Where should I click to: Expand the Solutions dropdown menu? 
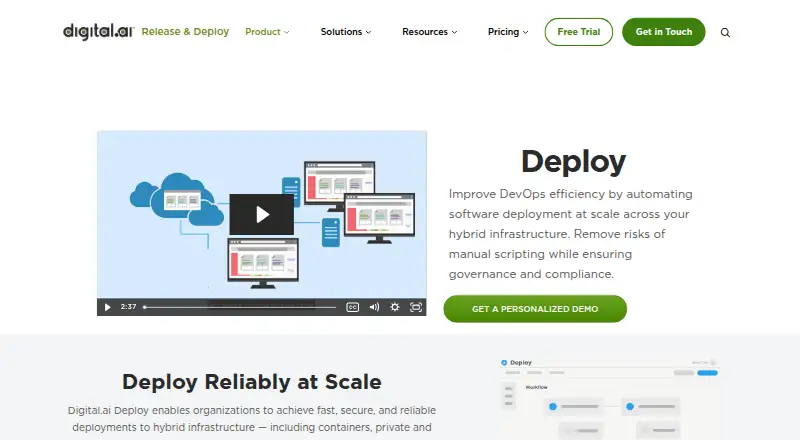click(x=346, y=32)
